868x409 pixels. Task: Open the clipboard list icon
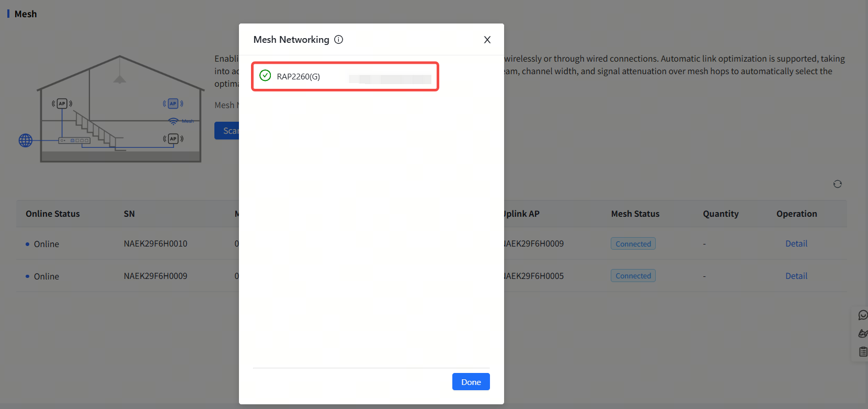[862, 352]
